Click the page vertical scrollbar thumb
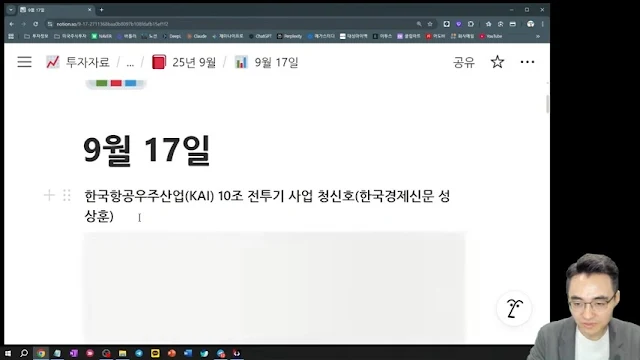Image resolution: width=640 pixels, height=360 pixels. pyautogui.click(x=547, y=104)
